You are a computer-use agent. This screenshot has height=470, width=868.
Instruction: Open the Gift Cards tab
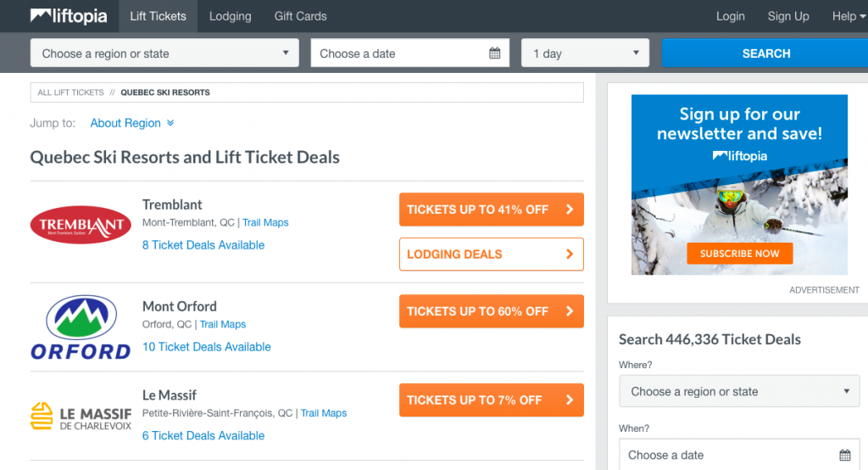click(300, 16)
